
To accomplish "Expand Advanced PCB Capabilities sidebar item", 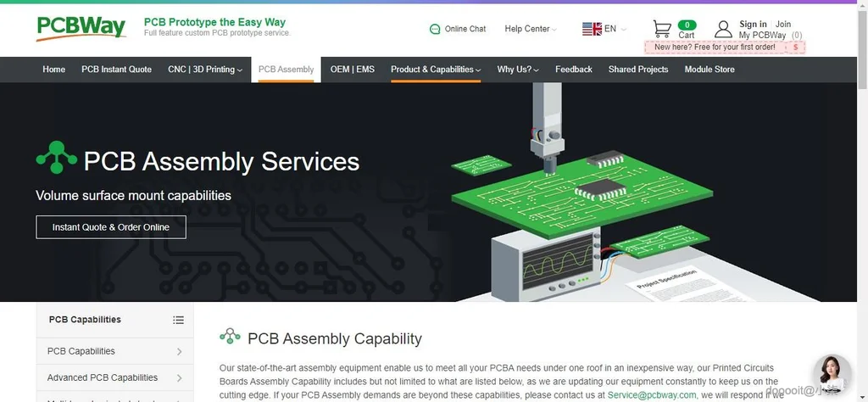I will pyautogui.click(x=115, y=377).
